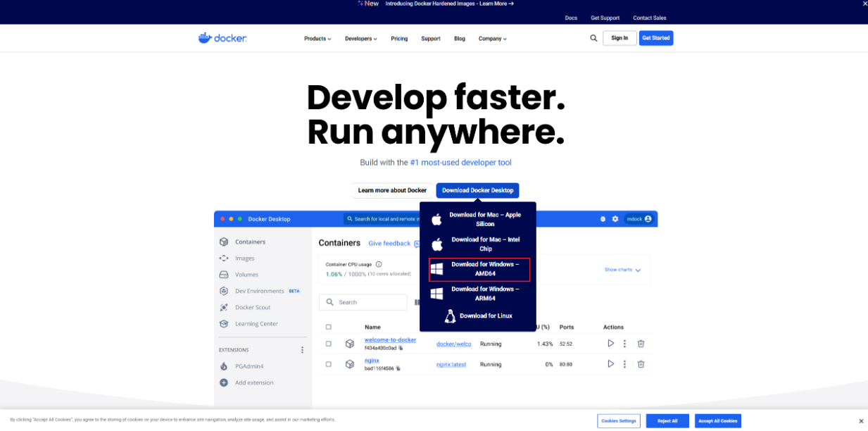Open the Pricing menu item

pos(399,39)
